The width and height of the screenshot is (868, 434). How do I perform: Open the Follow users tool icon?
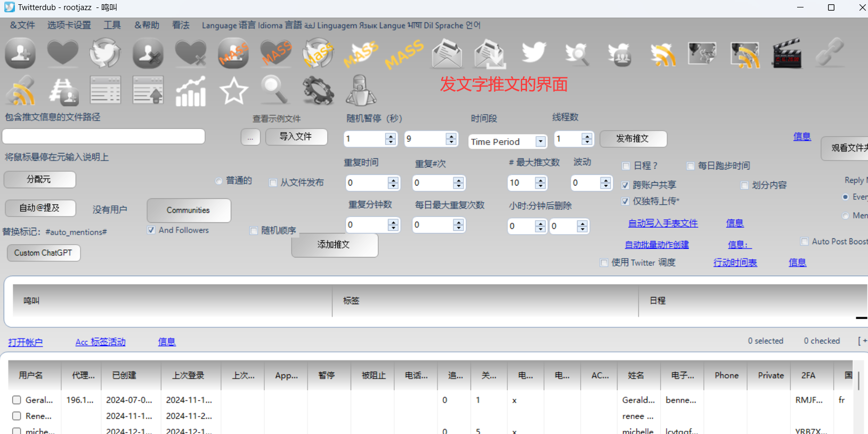[20, 53]
